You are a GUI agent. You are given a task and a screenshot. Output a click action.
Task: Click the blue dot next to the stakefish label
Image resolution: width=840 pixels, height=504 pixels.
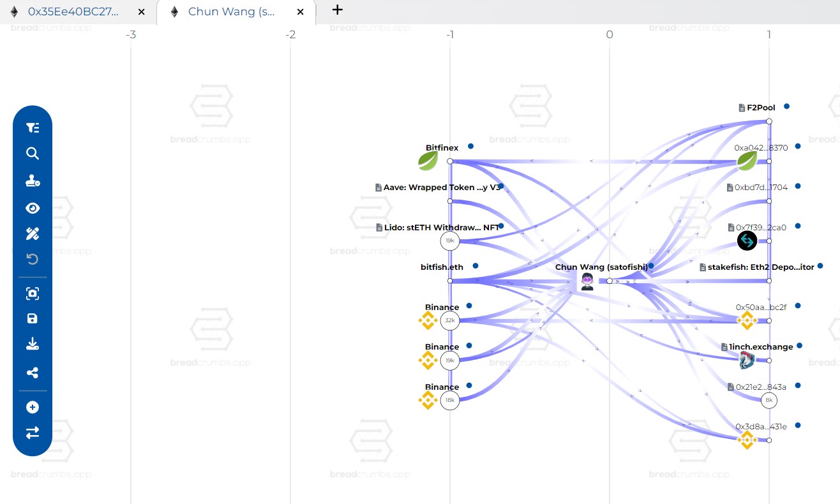820,265
